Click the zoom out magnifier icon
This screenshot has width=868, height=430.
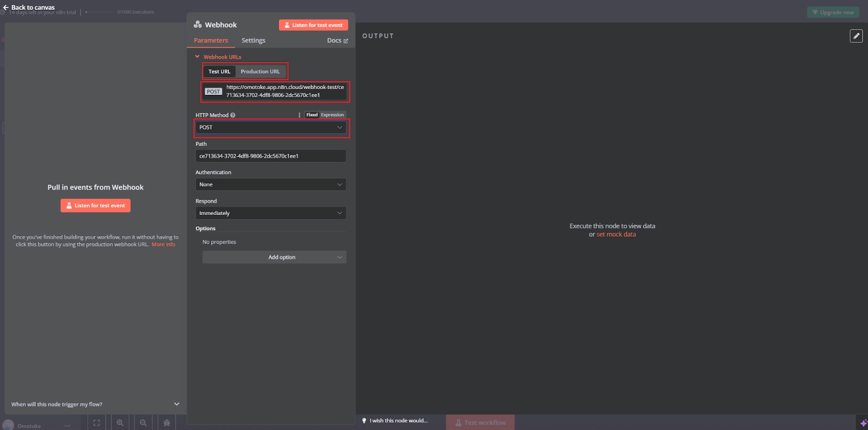[x=143, y=422]
